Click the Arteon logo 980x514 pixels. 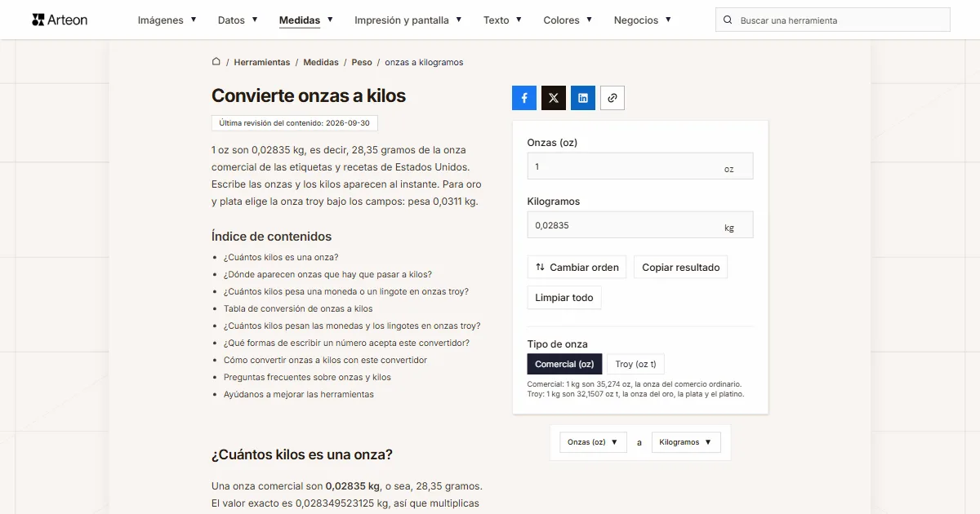(60, 20)
